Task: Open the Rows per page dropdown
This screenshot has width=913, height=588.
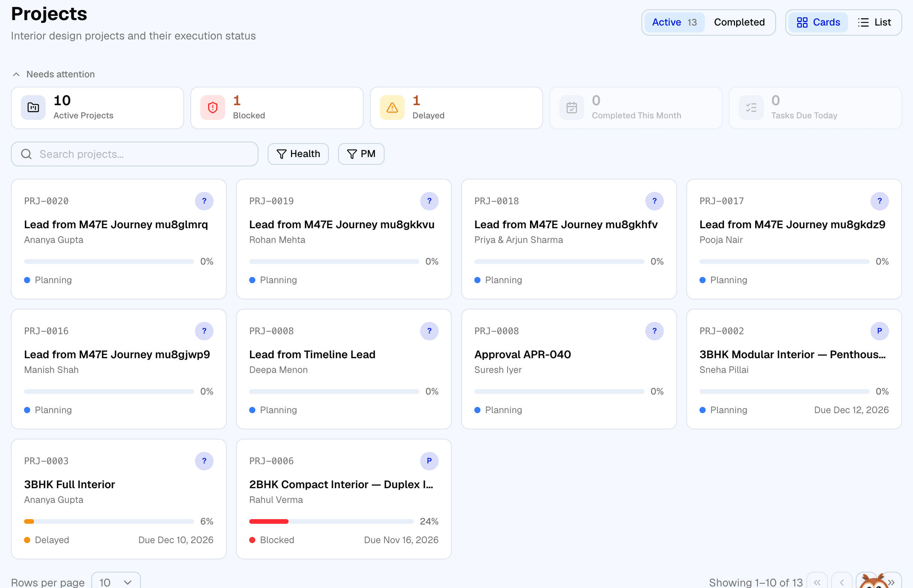Action: pos(116,582)
